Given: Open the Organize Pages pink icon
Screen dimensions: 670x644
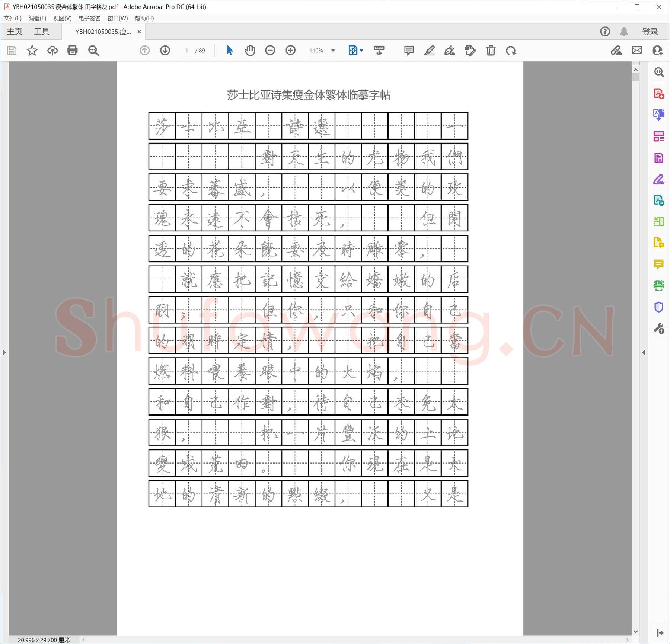Looking at the screenshot, I should click(x=659, y=136).
